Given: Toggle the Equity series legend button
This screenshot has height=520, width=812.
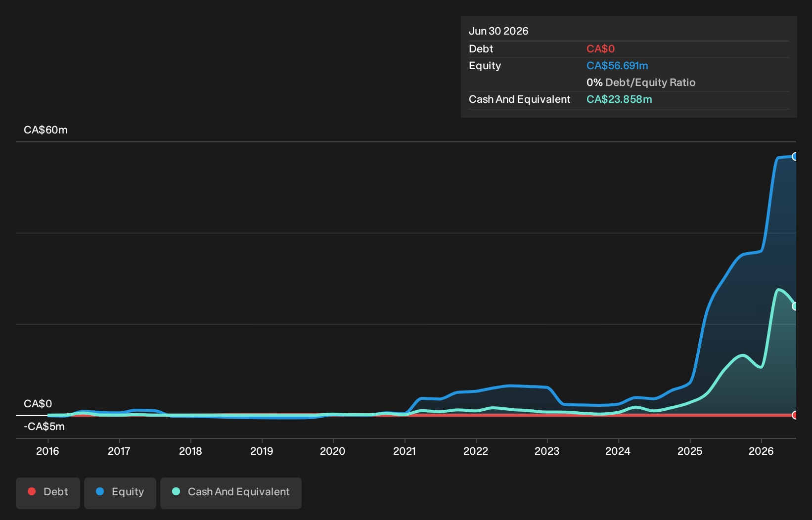Looking at the screenshot, I should pos(120,493).
